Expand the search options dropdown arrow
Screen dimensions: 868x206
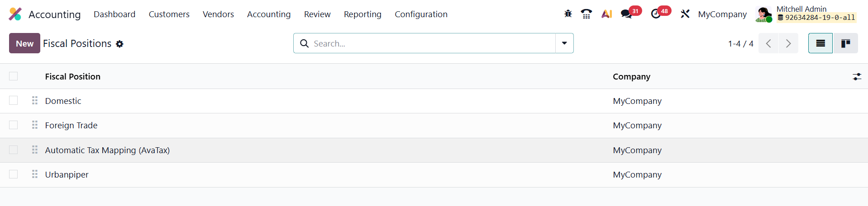coord(564,43)
